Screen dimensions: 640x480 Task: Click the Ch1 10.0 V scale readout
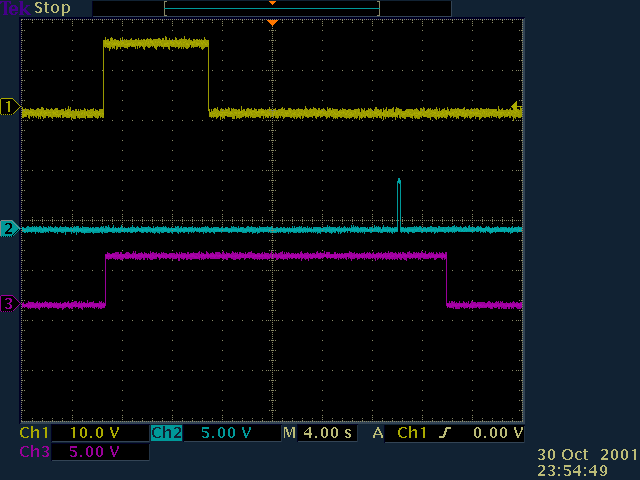pyautogui.click(x=98, y=433)
